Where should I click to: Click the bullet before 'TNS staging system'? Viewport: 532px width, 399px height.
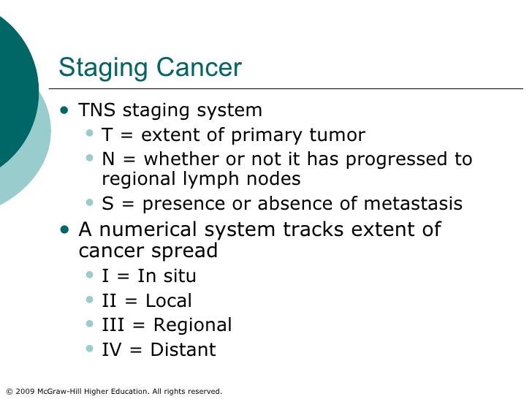pos(66,111)
